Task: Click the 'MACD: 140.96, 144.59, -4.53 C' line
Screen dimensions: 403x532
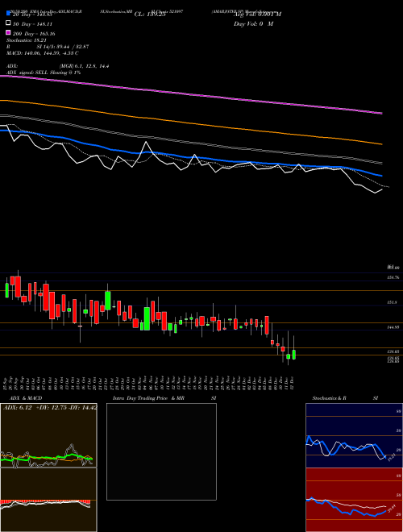Action: [x=43, y=53]
